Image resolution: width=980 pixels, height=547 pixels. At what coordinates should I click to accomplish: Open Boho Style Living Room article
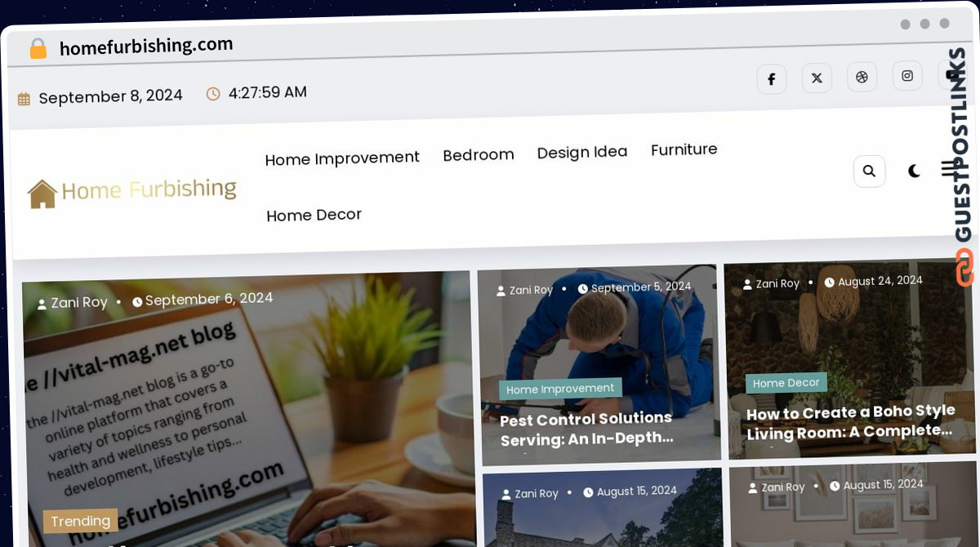pyautogui.click(x=850, y=421)
